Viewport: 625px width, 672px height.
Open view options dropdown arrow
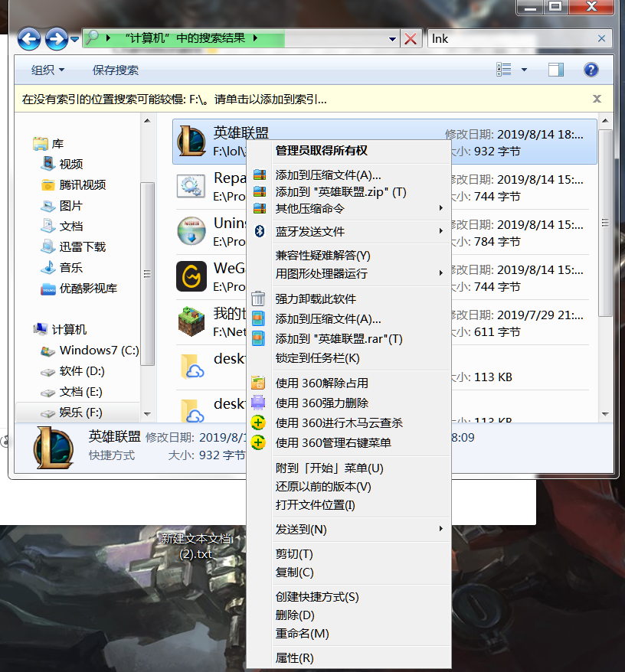point(524,70)
